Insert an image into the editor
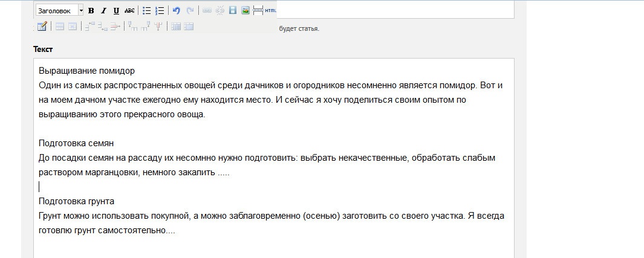Viewport: 644px width, 258px height. click(x=245, y=11)
